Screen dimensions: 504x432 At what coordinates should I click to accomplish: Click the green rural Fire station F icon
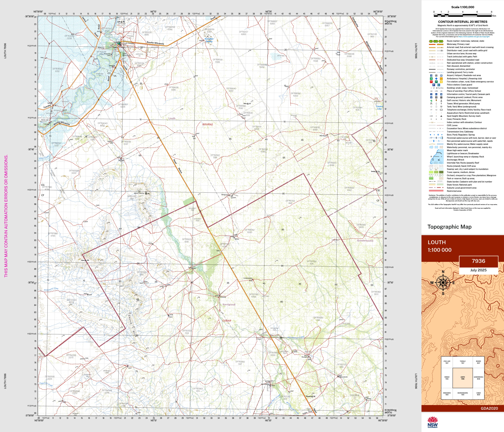point(436,82)
